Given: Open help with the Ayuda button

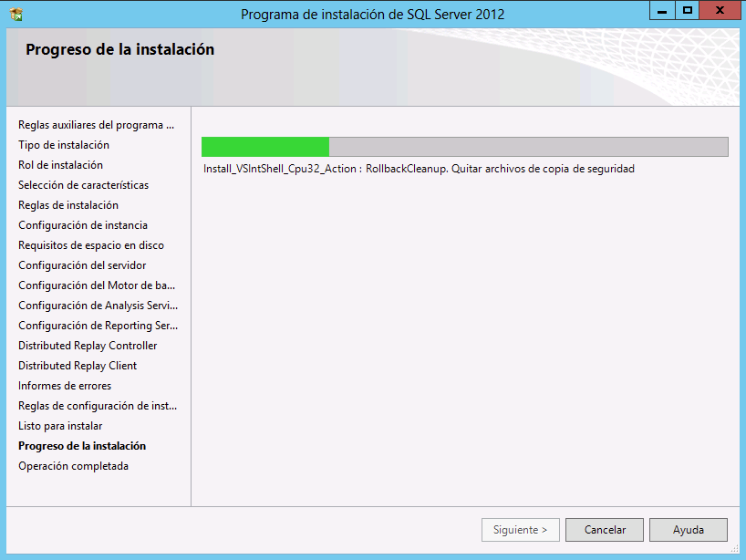Looking at the screenshot, I should (688, 530).
